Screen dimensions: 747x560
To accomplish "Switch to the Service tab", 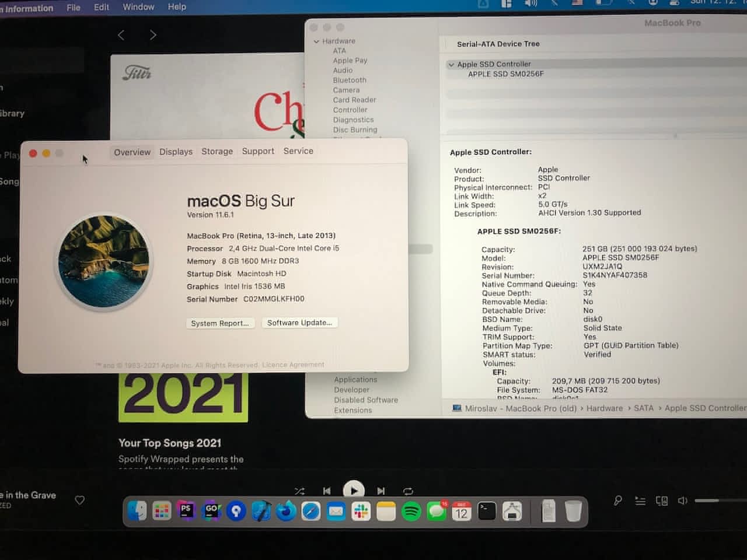I will 298,150.
